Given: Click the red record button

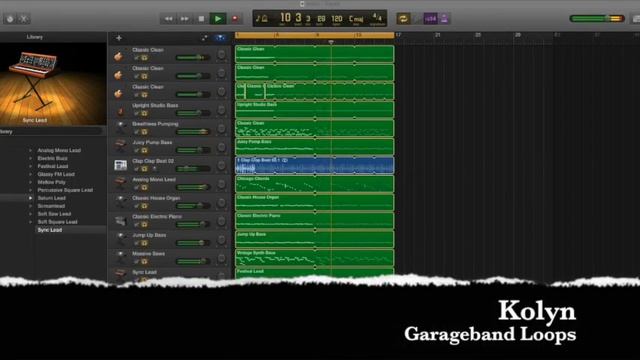Looking at the screenshot, I should tap(235, 19).
